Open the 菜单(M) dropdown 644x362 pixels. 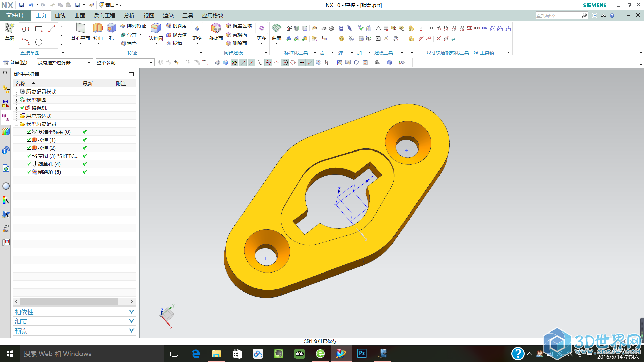pyautogui.click(x=17, y=62)
